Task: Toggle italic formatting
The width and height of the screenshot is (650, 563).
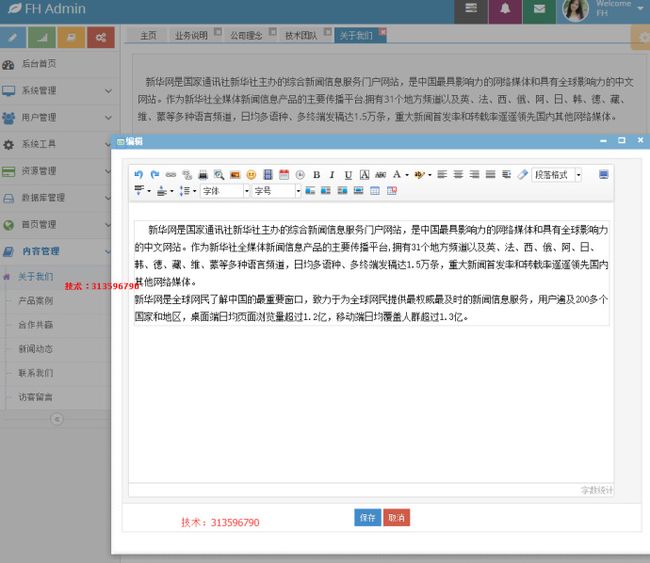Action: tap(332, 175)
